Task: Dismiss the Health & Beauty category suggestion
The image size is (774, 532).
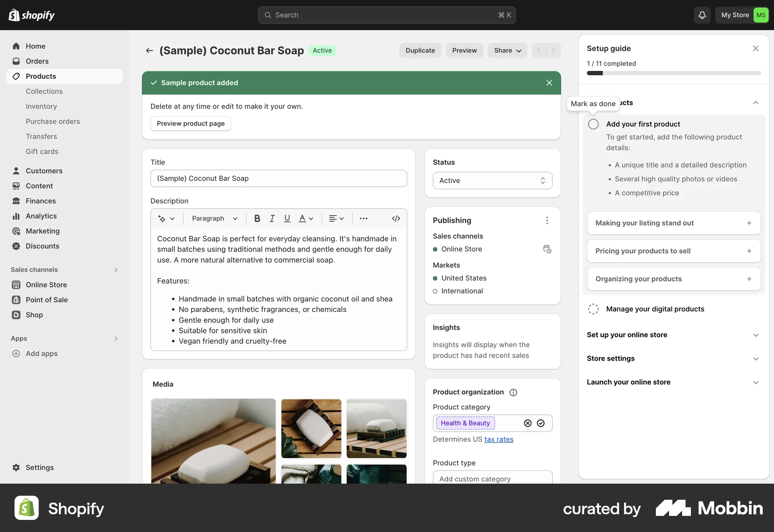Action: (x=528, y=423)
